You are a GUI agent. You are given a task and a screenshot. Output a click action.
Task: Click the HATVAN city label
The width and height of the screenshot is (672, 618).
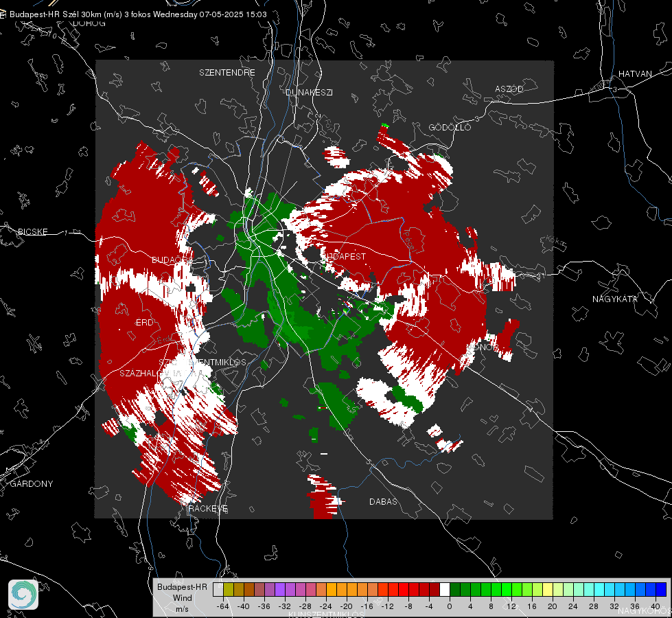point(635,73)
